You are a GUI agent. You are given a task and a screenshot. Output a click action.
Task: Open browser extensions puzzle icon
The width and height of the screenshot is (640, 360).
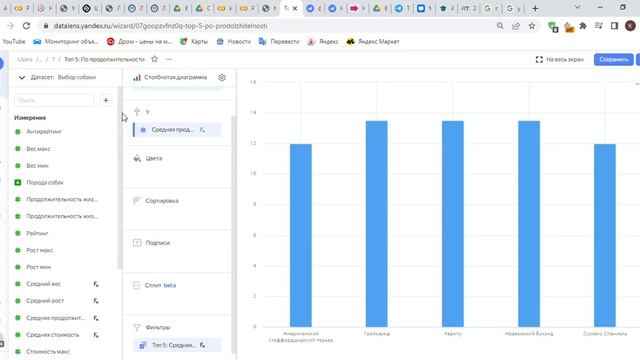pyautogui.click(x=583, y=26)
